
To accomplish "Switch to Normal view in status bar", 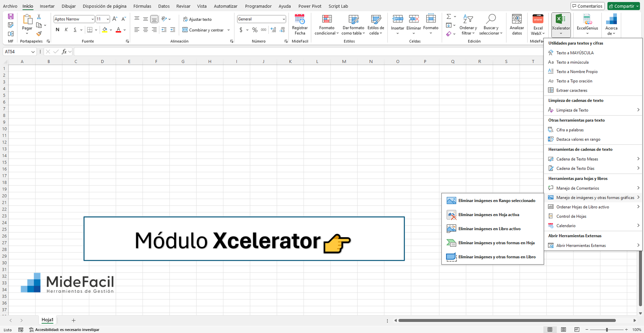I will click(550, 329).
